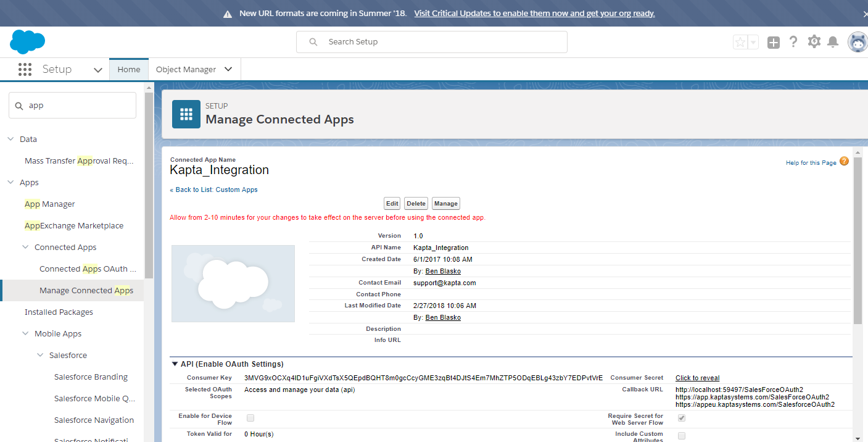This screenshot has width=868, height=442.
Task: Open Connected Apps OAuth Usage item
Action: [88, 269]
